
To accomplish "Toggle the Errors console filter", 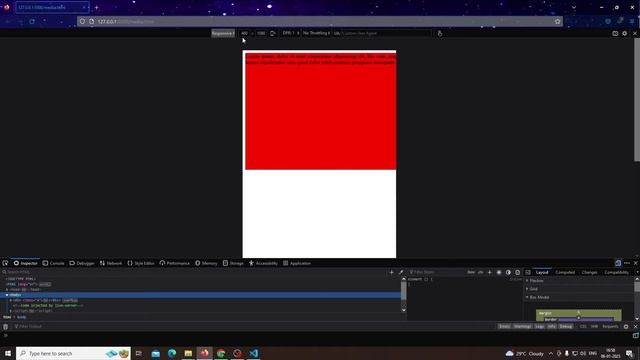I will pyautogui.click(x=504, y=327).
